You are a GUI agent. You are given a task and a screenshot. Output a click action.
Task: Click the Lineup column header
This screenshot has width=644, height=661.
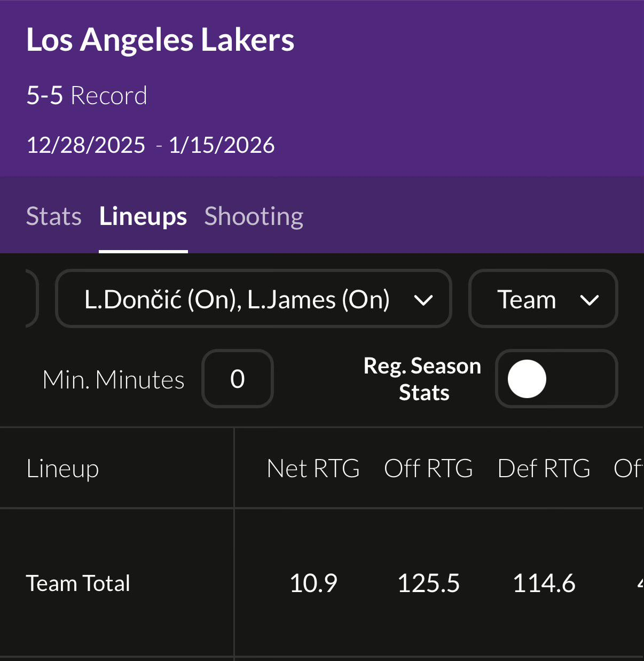point(62,469)
